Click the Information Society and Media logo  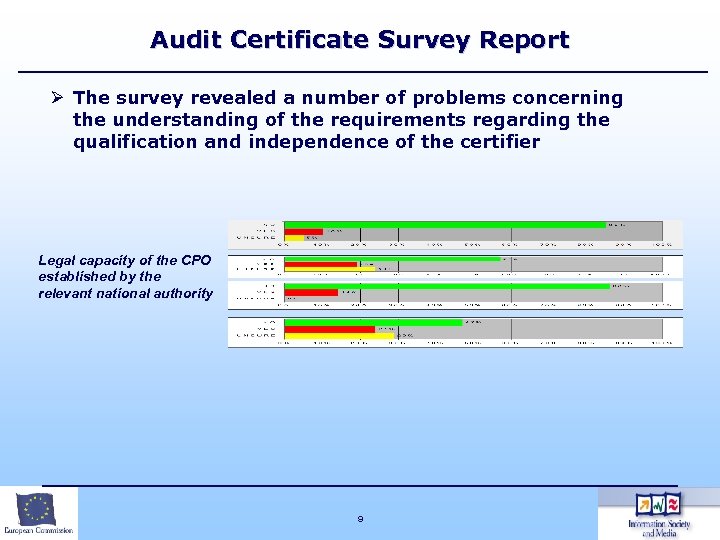[659, 514]
